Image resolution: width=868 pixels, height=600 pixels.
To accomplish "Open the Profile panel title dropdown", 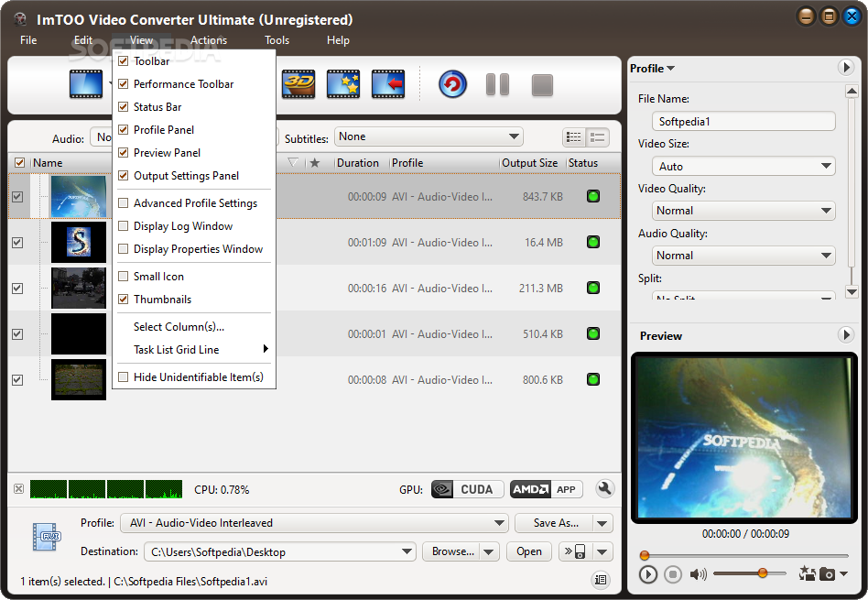I will click(x=652, y=68).
